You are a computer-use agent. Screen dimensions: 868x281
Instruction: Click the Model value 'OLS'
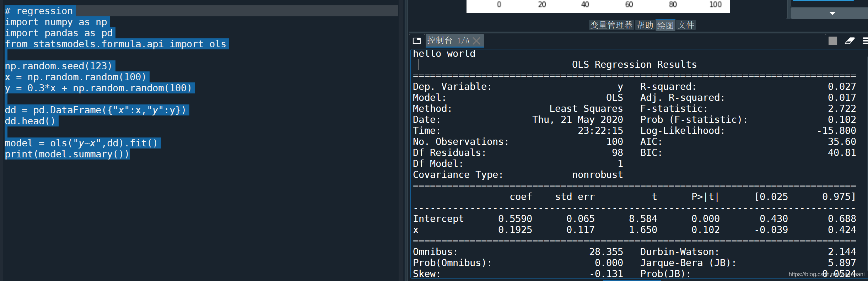click(615, 98)
